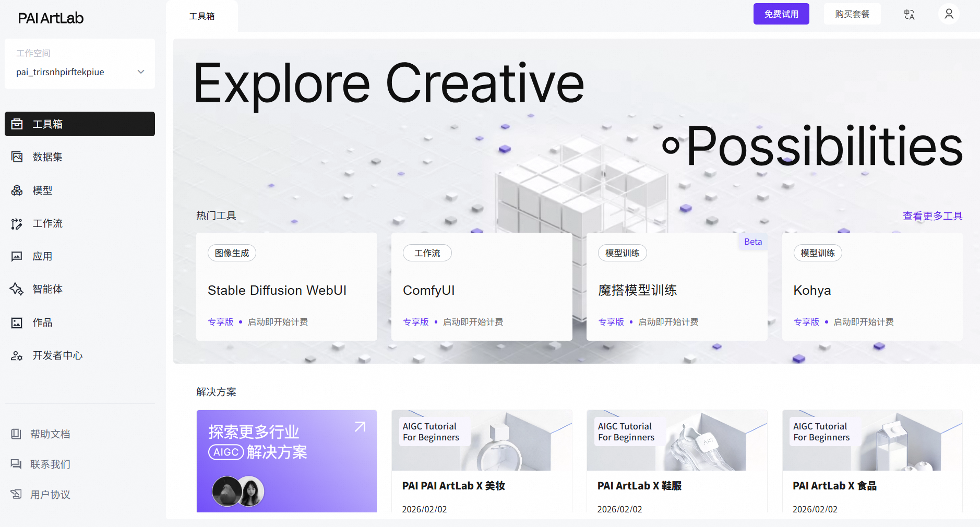Click the 作品 gallery icon
Image resolution: width=980 pixels, height=527 pixels.
(x=17, y=323)
